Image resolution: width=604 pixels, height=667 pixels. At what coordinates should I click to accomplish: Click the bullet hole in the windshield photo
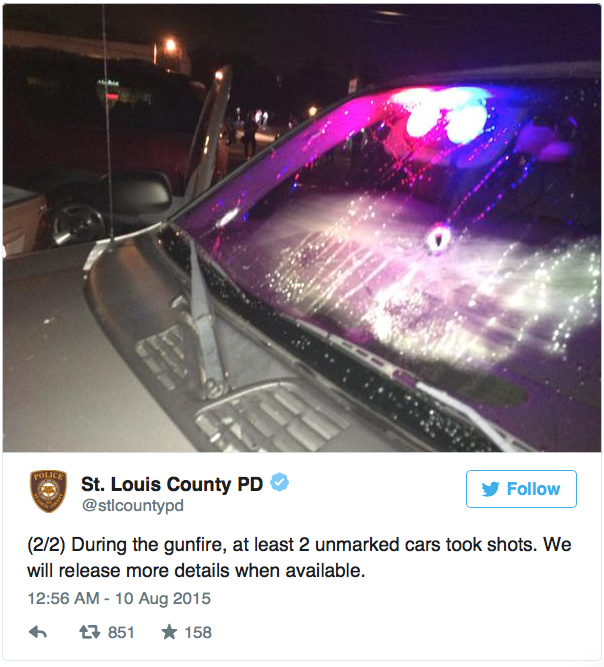pyautogui.click(x=439, y=238)
